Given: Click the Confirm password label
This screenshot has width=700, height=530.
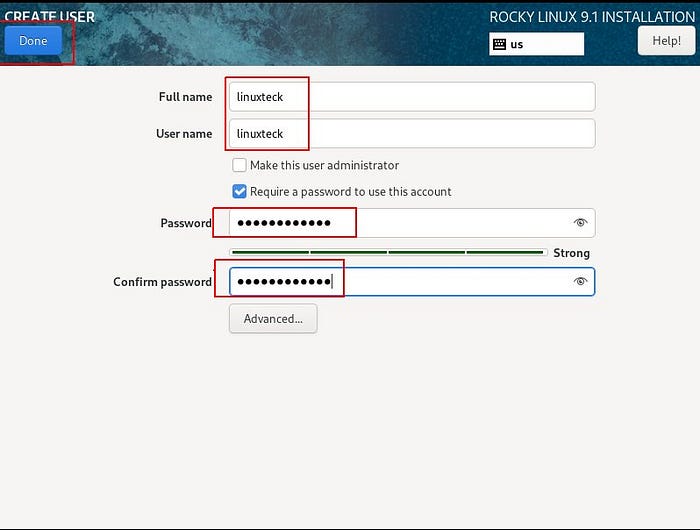Looking at the screenshot, I should coord(162,282).
